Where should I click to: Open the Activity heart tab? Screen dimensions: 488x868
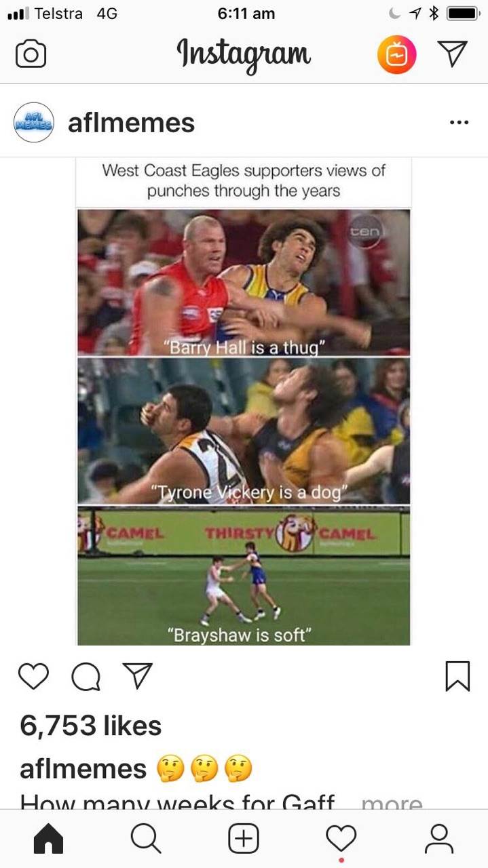coord(341,839)
